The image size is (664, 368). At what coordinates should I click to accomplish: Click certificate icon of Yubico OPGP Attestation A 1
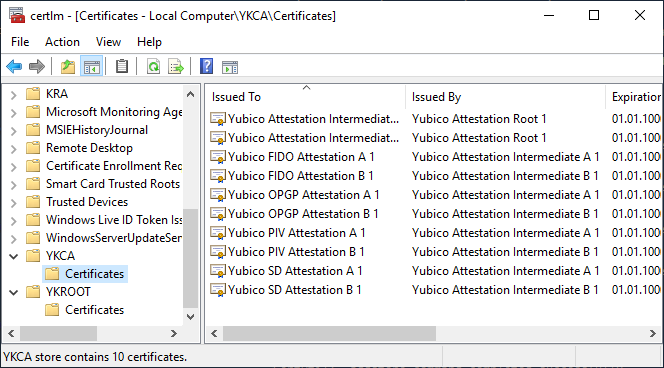[218, 195]
